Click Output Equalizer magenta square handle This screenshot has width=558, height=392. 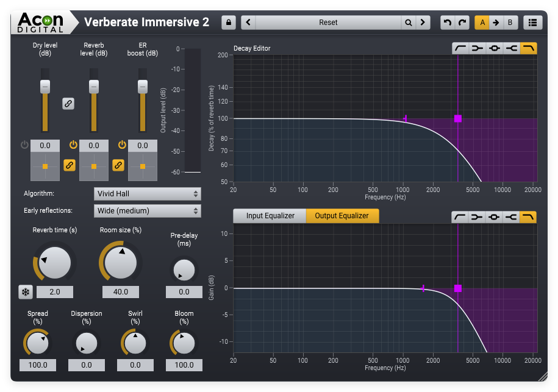tap(458, 288)
